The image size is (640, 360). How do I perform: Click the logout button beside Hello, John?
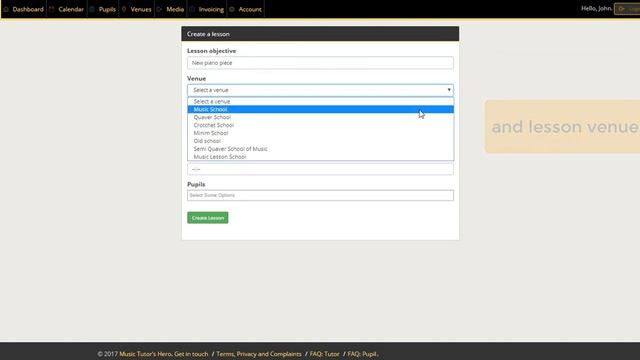tap(627, 9)
